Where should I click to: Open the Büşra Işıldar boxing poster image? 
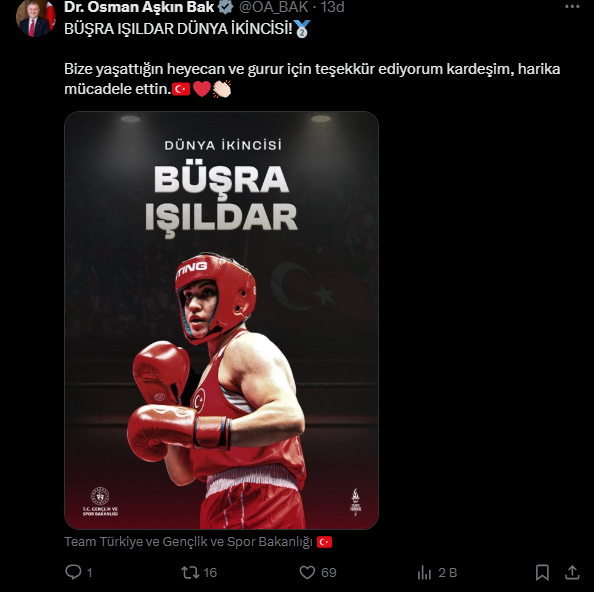click(x=221, y=320)
